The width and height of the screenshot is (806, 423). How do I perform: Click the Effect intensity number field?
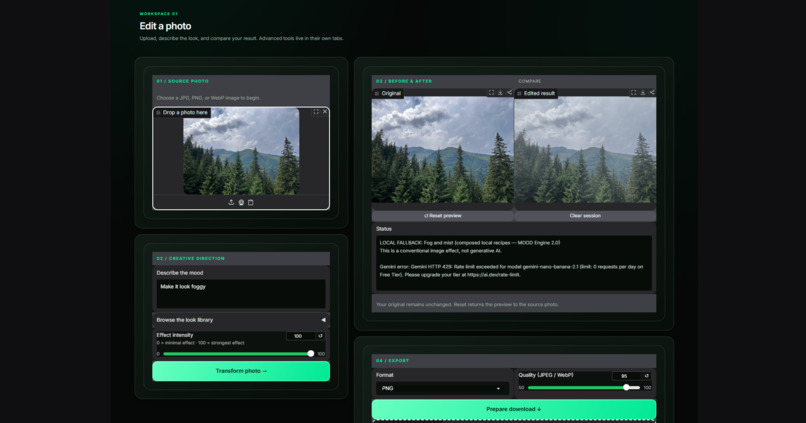[301, 336]
